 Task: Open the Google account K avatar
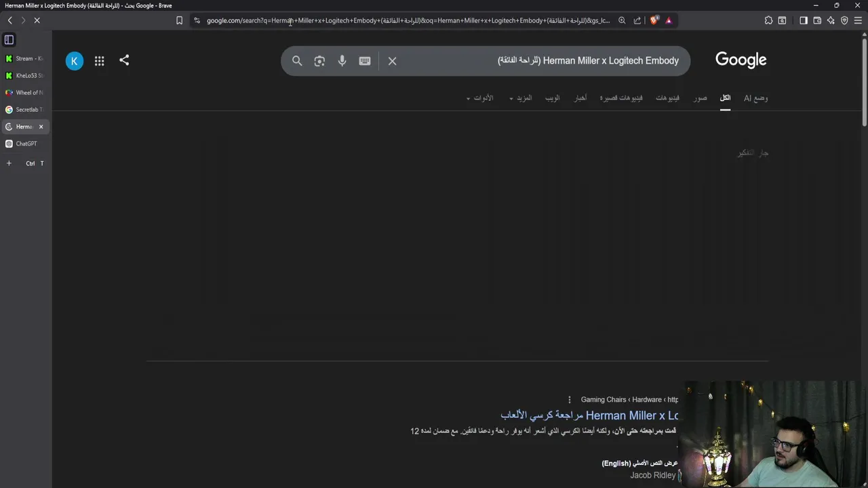tap(75, 61)
